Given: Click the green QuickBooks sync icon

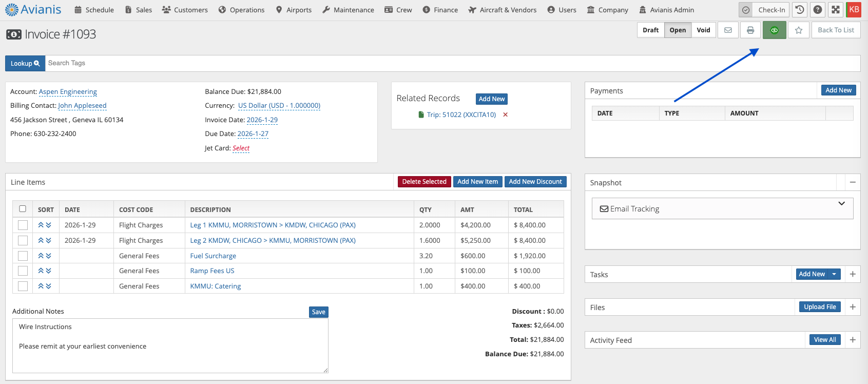Looking at the screenshot, I should [x=774, y=30].
